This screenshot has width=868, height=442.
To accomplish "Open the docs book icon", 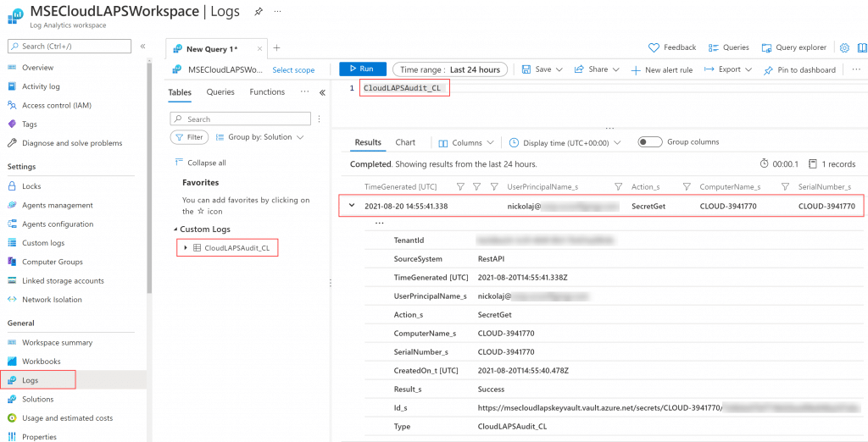I will click(862, 47).
